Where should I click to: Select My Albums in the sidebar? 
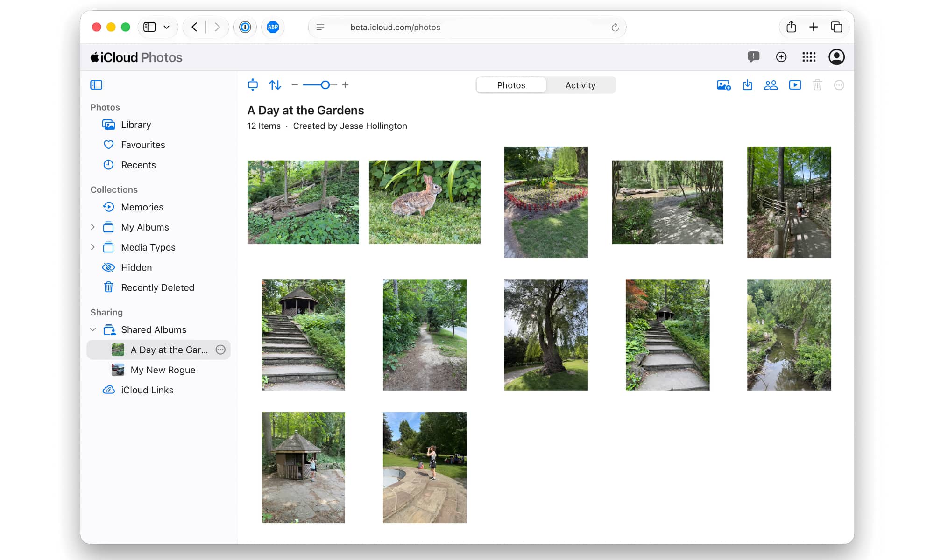pos(159,227)
